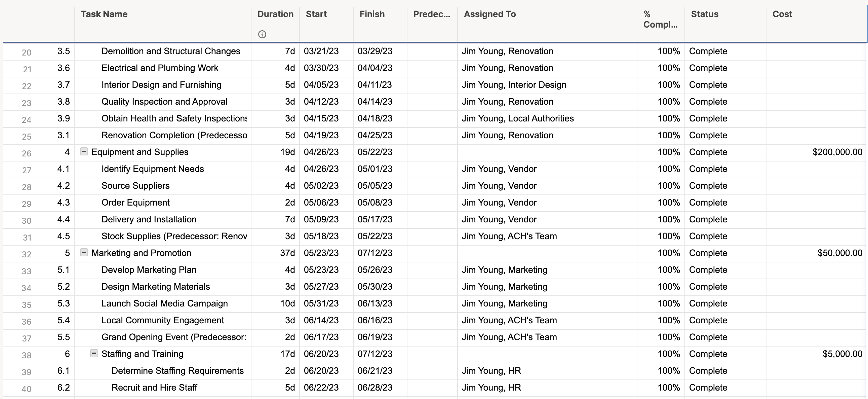Select the Launch Social Media Campaign task name
Image resolution: width=868 pixels, height=399 pixels.
click(164, 303)
